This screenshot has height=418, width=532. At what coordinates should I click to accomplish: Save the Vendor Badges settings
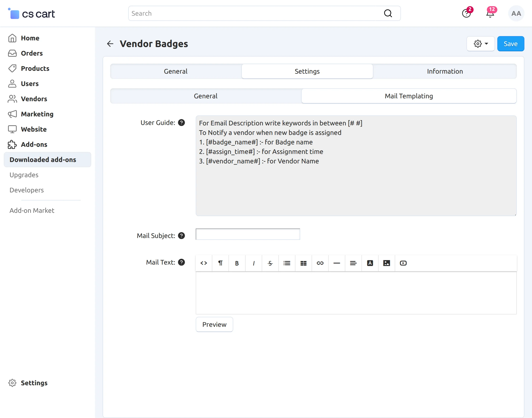[x=510, y=44]
